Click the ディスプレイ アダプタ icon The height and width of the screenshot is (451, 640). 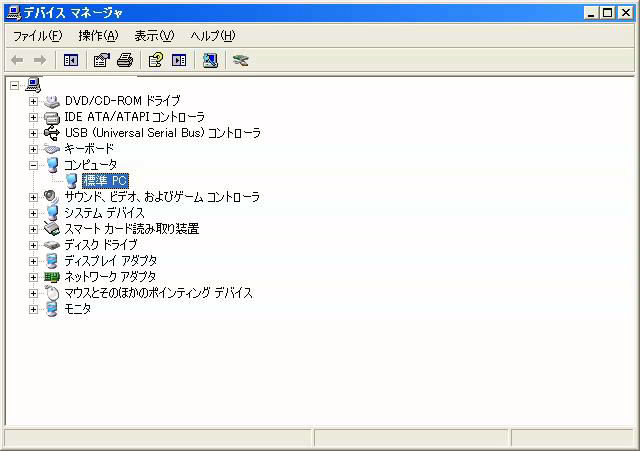point(52,261)
